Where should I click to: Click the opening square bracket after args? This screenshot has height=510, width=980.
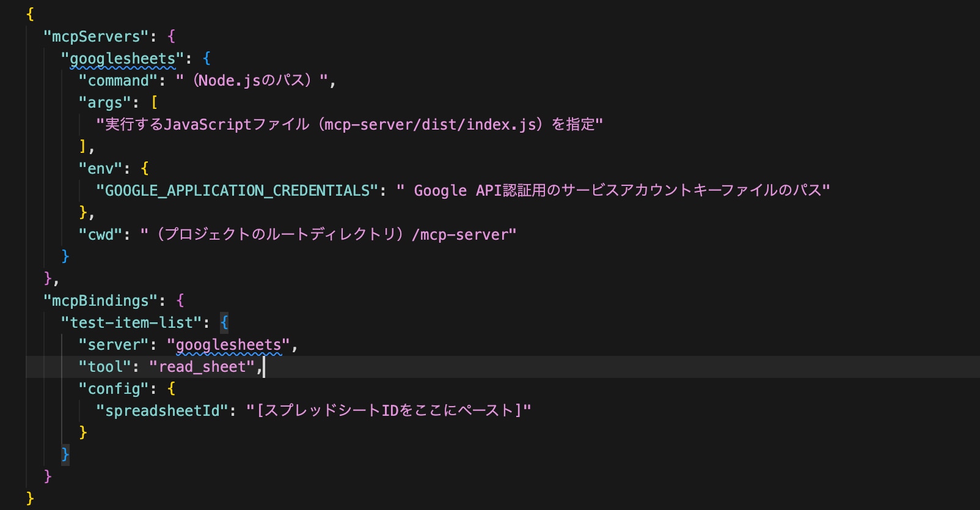(155, 103)
